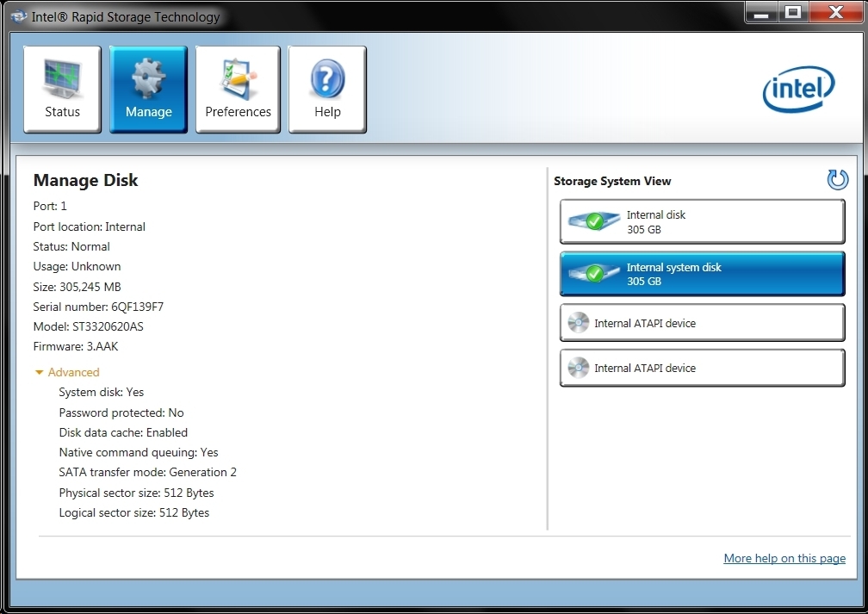Click the 'Serial number: 6QF139F7' text

pyautogui.click(x=98, y=307)
